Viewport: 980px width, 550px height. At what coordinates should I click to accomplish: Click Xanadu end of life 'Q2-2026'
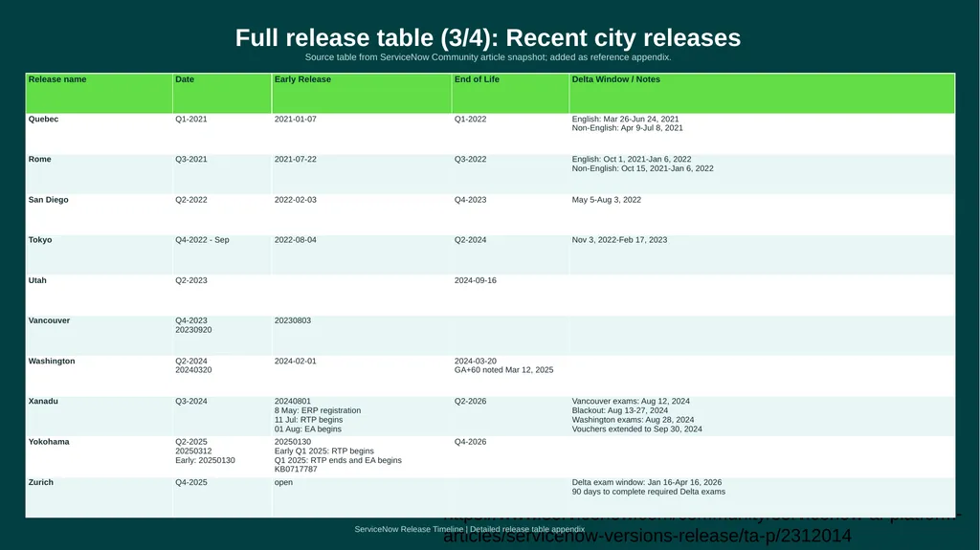pyautogui.click(x=470, y=401)
